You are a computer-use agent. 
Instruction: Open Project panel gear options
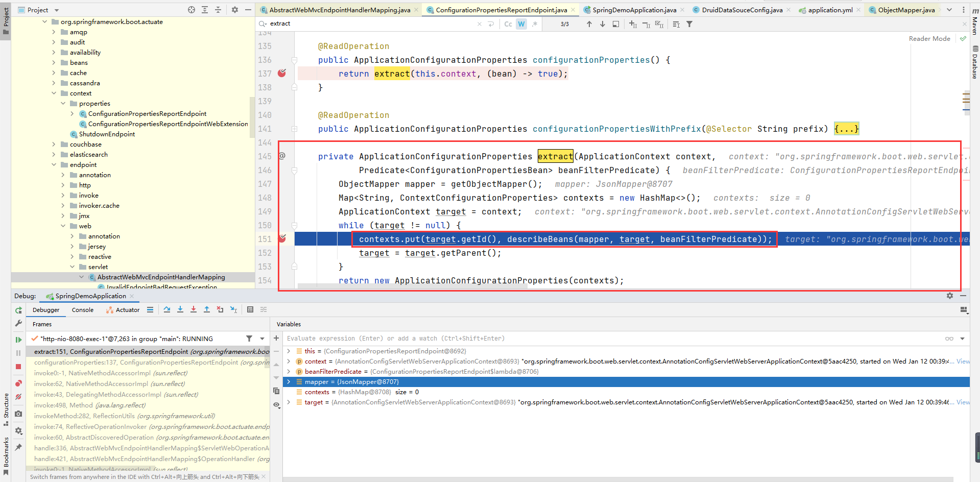tap(235, 10)
